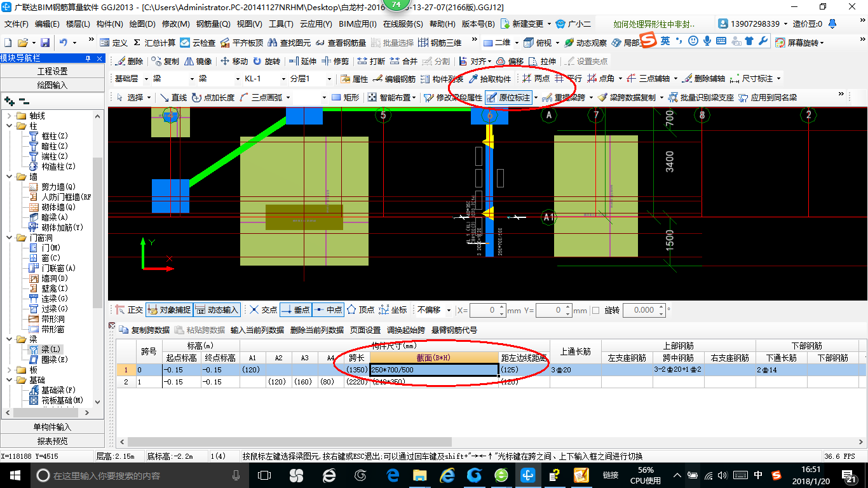This screenshot has width=868, height=488.
Task: Click the Save file icon
Action: (45, 43)
